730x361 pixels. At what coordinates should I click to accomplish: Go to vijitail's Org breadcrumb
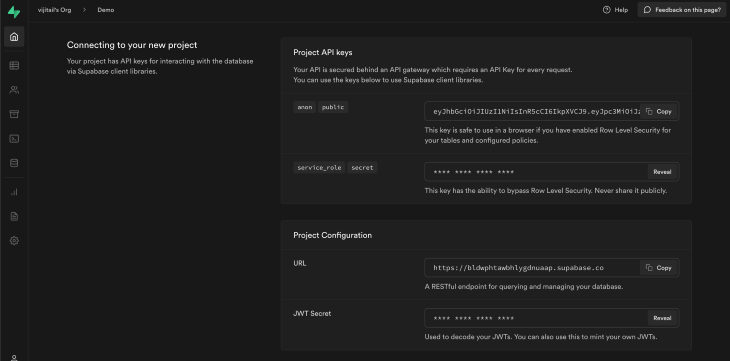pyautogui.click(x=54, y=10)
